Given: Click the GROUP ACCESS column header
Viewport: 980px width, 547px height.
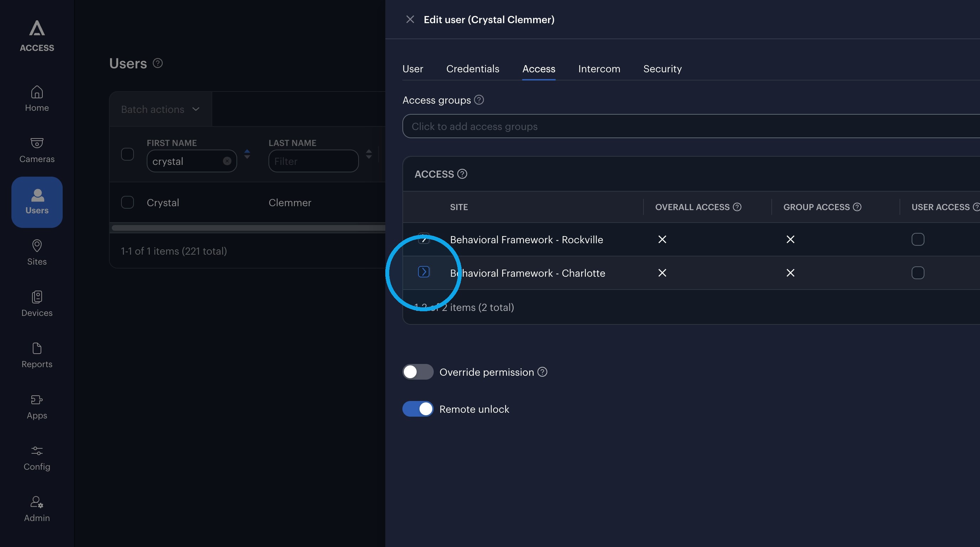Looking at the screenshot, I should [x=817, y=207].
